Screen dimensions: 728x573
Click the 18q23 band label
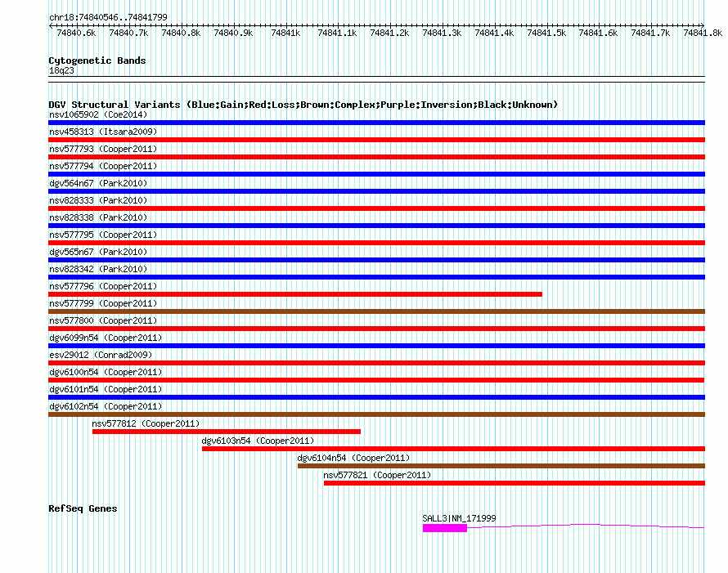pyautogui.click(x=61, y=71)
